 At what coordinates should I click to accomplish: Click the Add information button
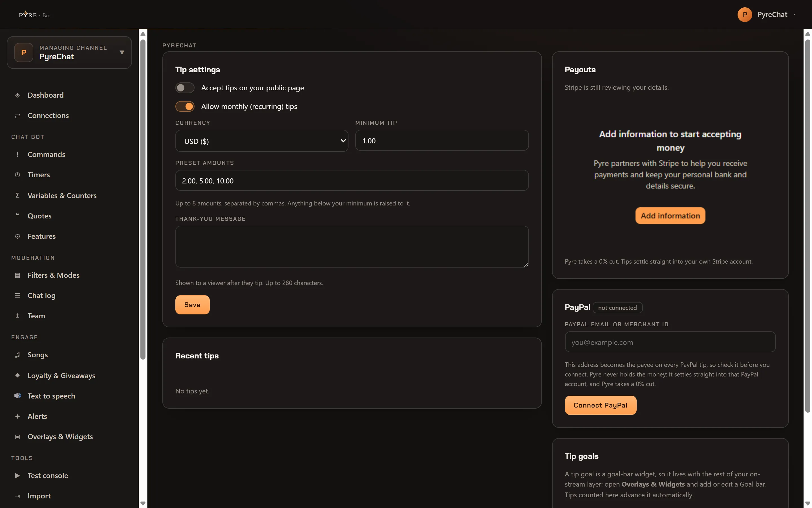tap(670, 216)
